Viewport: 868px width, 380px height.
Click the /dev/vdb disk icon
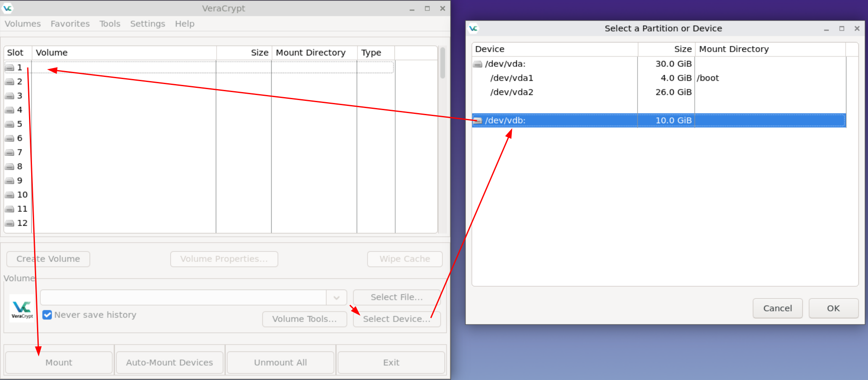tap(478, 121)
